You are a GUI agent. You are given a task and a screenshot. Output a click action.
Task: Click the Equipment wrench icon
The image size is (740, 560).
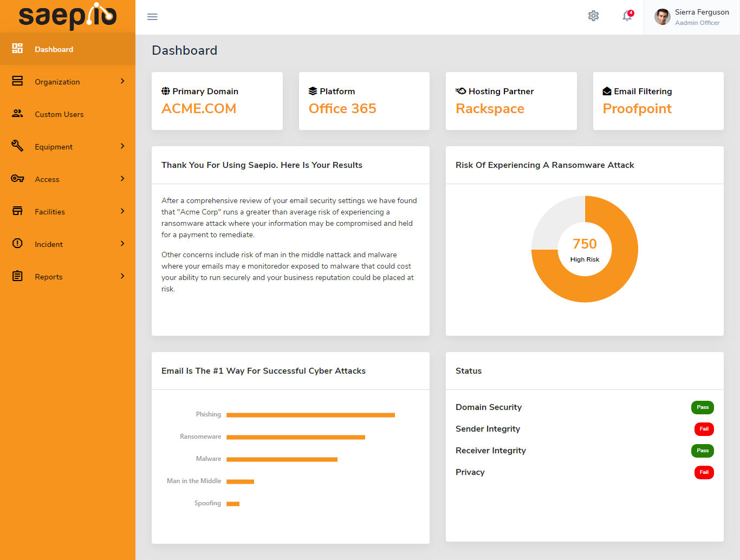click(x=17, y=146)
